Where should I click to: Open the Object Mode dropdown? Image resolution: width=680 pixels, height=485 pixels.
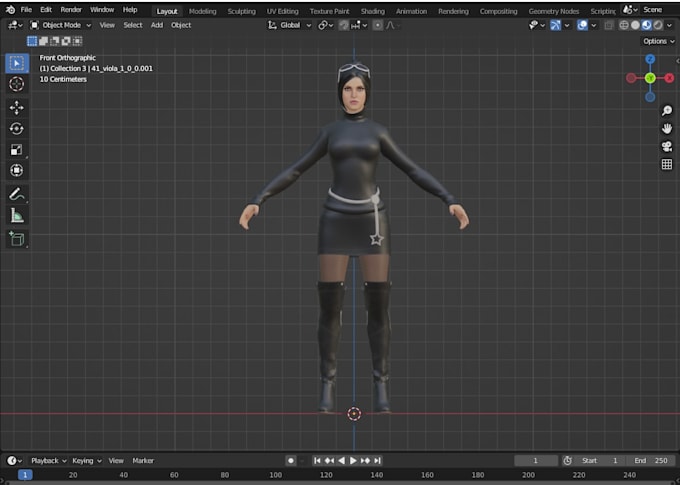pyautogui.click(x=61, y=25)
